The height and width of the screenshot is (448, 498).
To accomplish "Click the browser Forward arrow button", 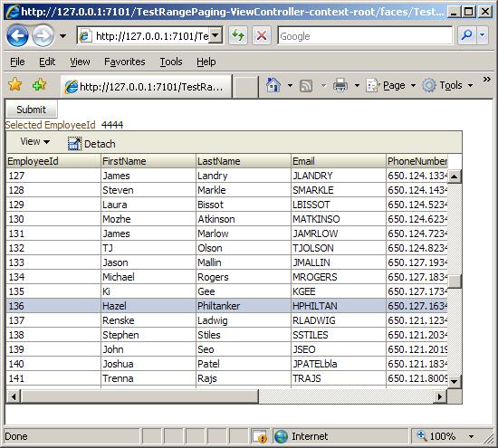I will click(x=43, y=36).
